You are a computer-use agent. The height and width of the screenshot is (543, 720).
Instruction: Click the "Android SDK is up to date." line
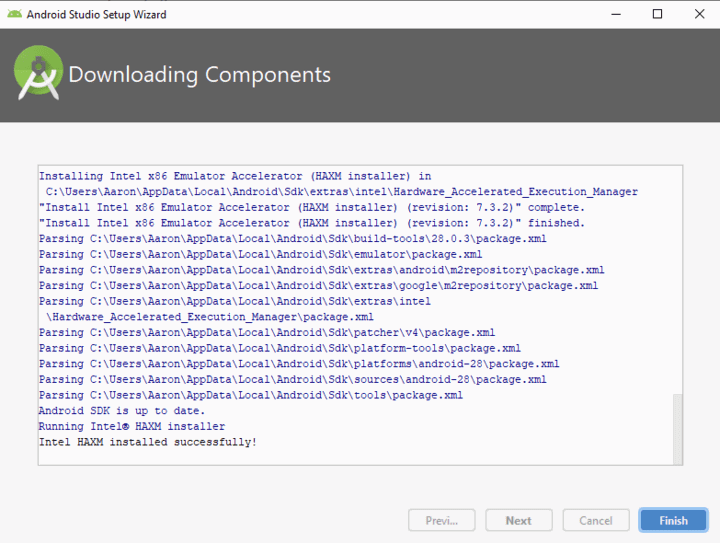tap(122, 411)
